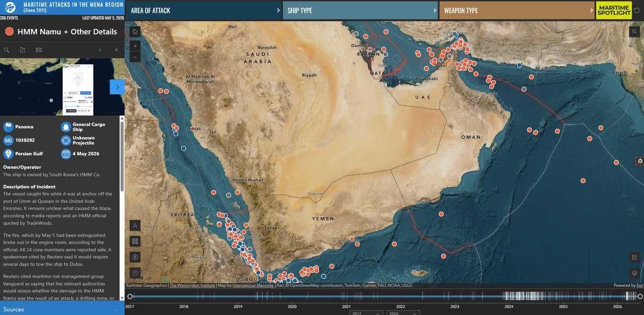Image resolution: width=644 pixels, height=315 pixels.
Task: Click the '1039292' IMO number
Action: tap(26, 141)
